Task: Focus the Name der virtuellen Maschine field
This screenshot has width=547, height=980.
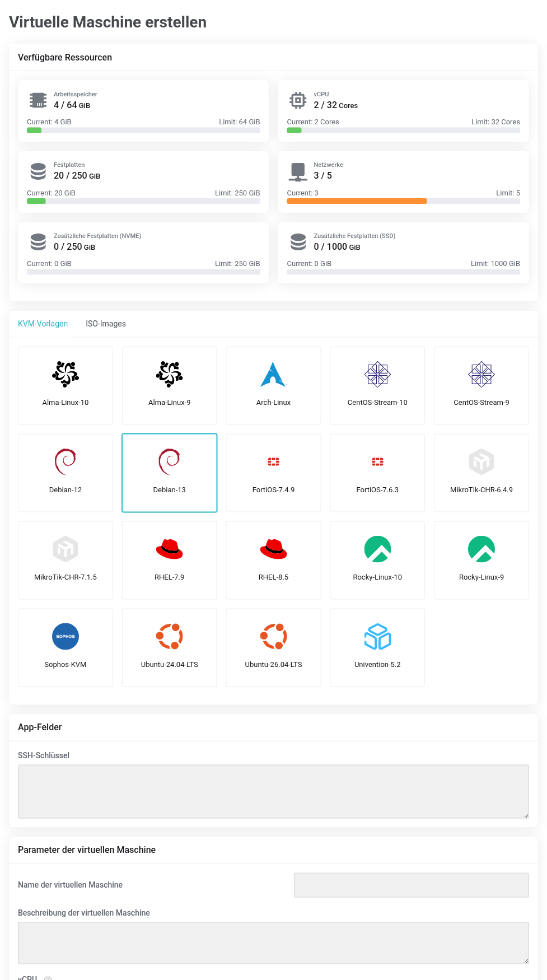Action: pyautogui.click(x=412, y=885)
